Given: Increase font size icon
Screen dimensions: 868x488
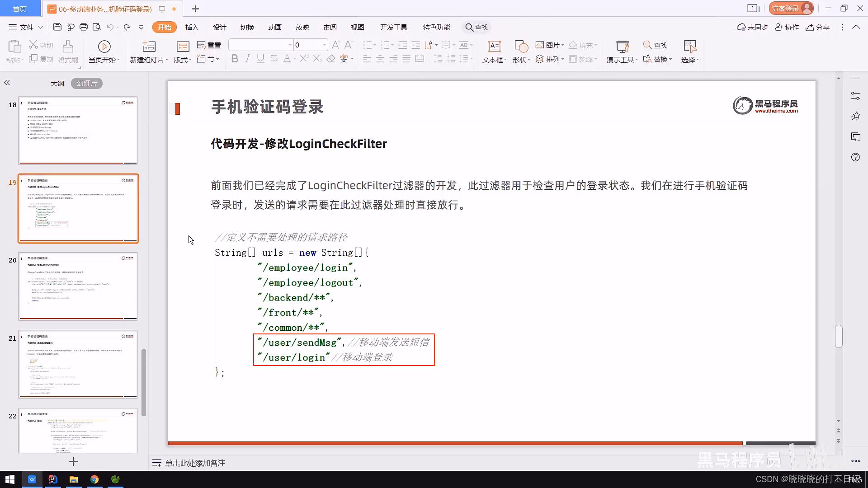Looking at the screenshot, I should [x=335, y=45].
